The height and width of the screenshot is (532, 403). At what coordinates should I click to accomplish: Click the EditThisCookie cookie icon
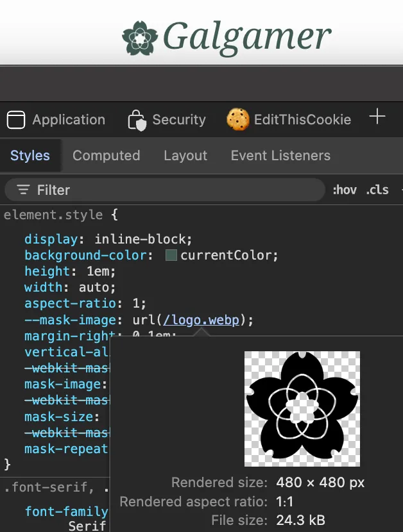coord(238,120)
